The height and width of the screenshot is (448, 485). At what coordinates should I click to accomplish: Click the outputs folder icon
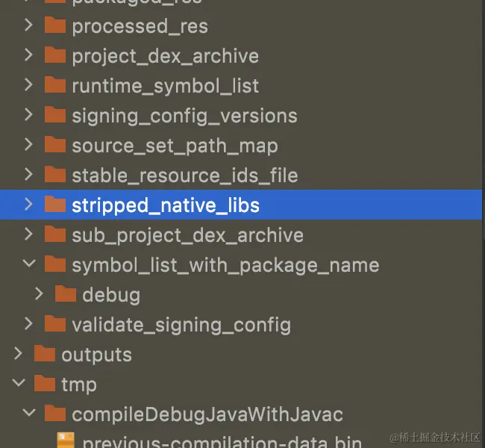pyautogui.click(x=45, y=354)
